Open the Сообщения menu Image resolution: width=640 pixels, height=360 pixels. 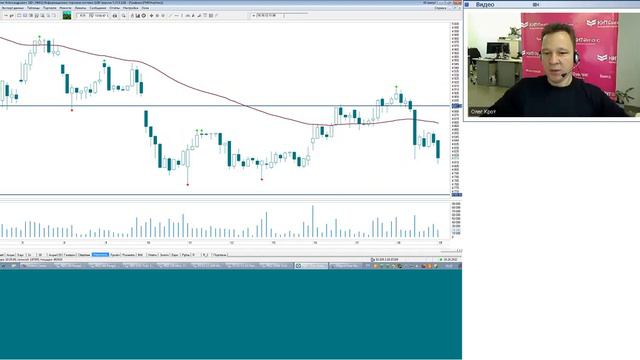[98, 8]
